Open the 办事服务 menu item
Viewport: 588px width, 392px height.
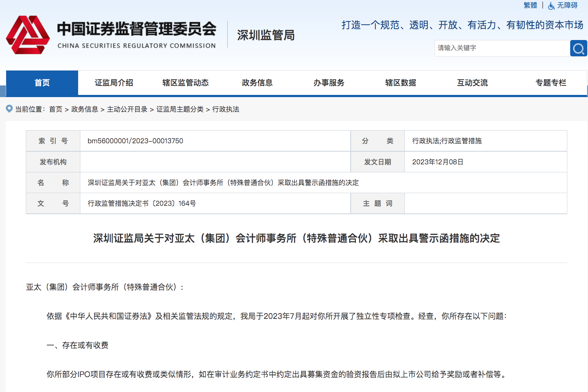point(329,83)
